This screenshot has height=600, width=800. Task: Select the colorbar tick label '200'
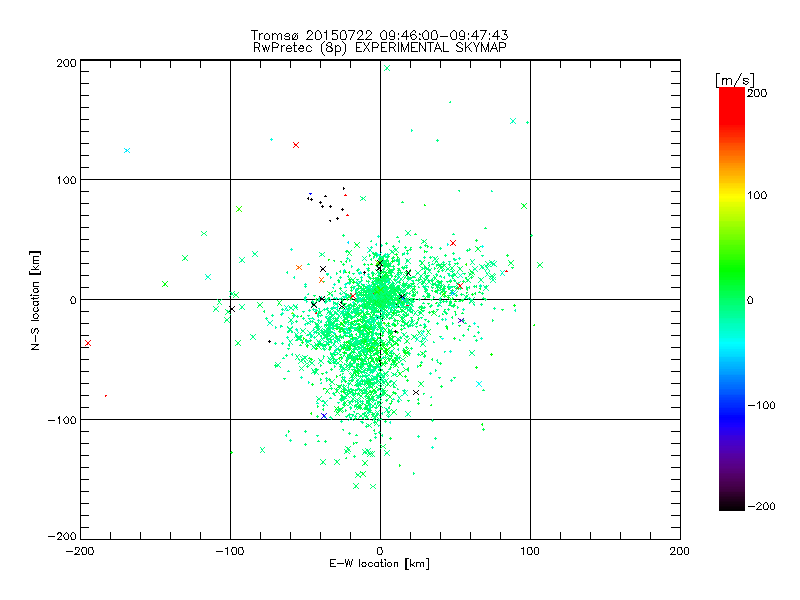[757, 93]
